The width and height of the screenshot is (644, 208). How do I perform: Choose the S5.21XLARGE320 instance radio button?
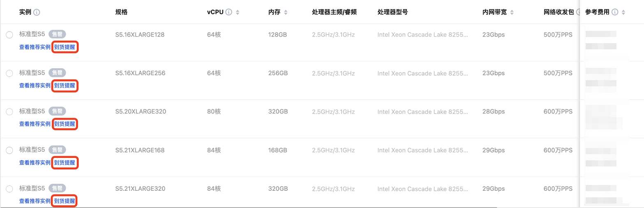pyautogui.click(x=9, y=189)
